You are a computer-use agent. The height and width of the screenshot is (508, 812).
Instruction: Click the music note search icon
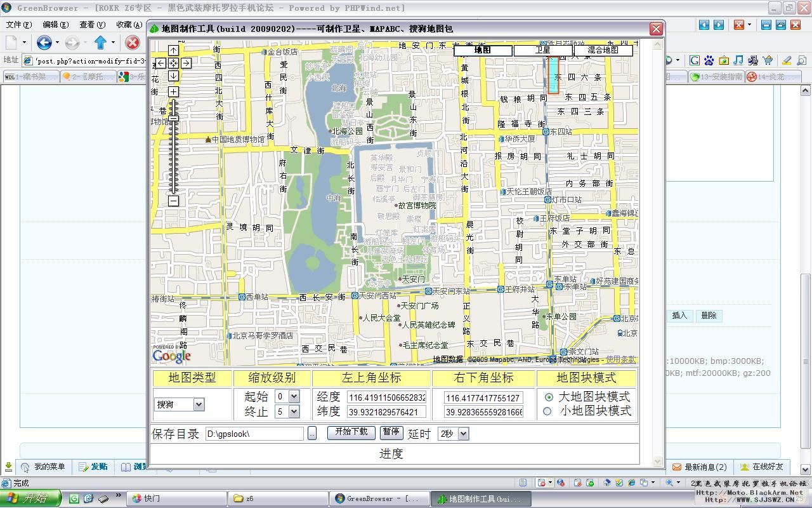[738, 60]
